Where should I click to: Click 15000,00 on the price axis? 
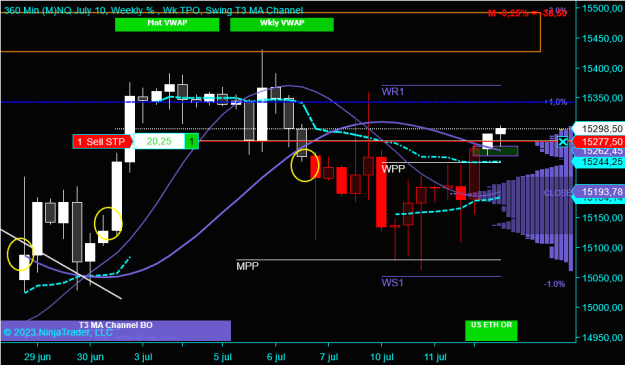[602, 307]
